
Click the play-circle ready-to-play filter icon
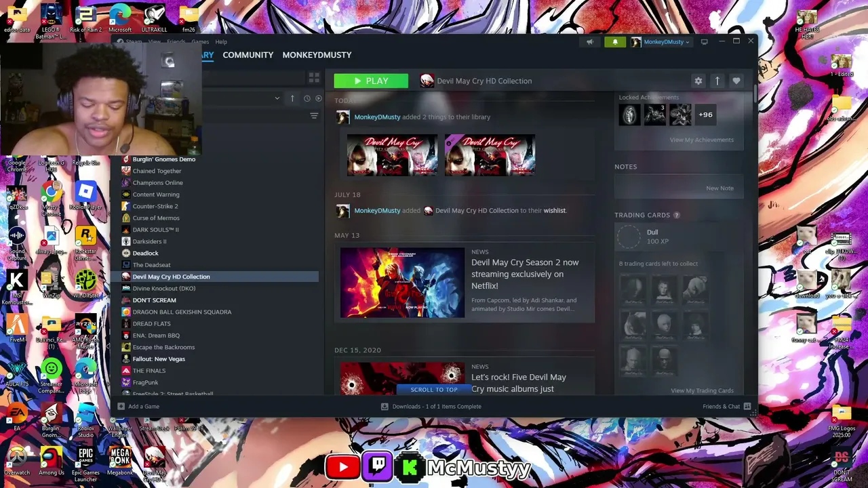[x=319, y=99]
